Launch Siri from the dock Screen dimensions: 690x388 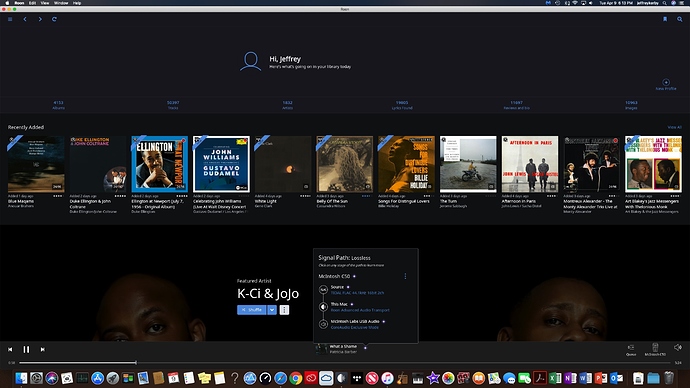pos(51,378)
